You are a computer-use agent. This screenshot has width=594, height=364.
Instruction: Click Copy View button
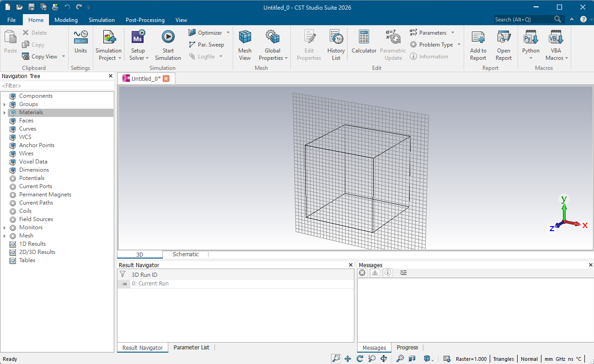coord(40,57)
